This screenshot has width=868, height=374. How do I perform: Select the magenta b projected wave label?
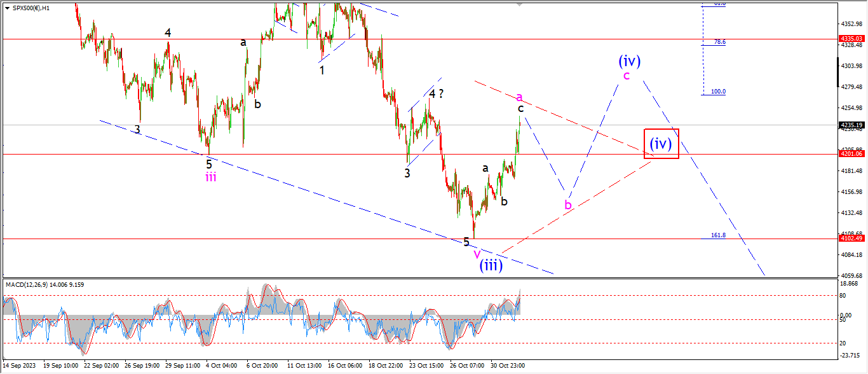pyautogui.click(x=568, y=205)
